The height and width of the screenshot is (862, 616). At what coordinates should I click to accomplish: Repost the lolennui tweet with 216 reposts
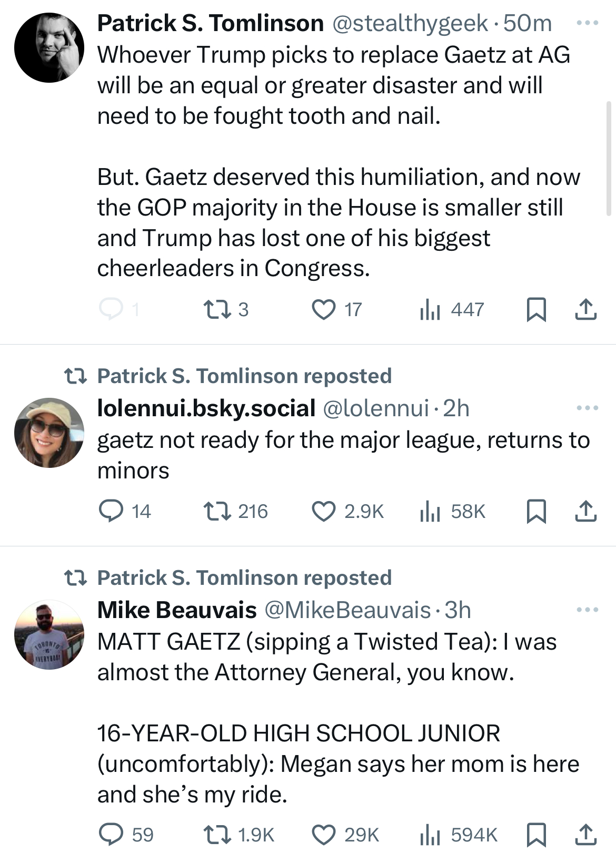[217, 511]
